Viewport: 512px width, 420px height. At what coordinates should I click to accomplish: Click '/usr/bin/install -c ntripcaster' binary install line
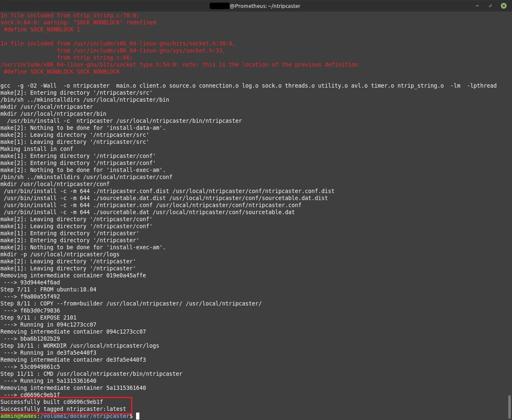click(124, 121)
